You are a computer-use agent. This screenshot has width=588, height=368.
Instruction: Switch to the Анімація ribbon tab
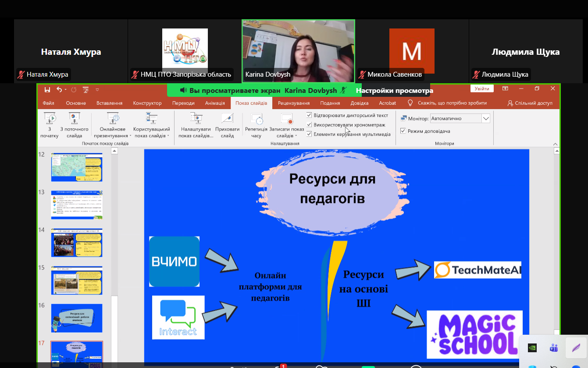(215, 103)
